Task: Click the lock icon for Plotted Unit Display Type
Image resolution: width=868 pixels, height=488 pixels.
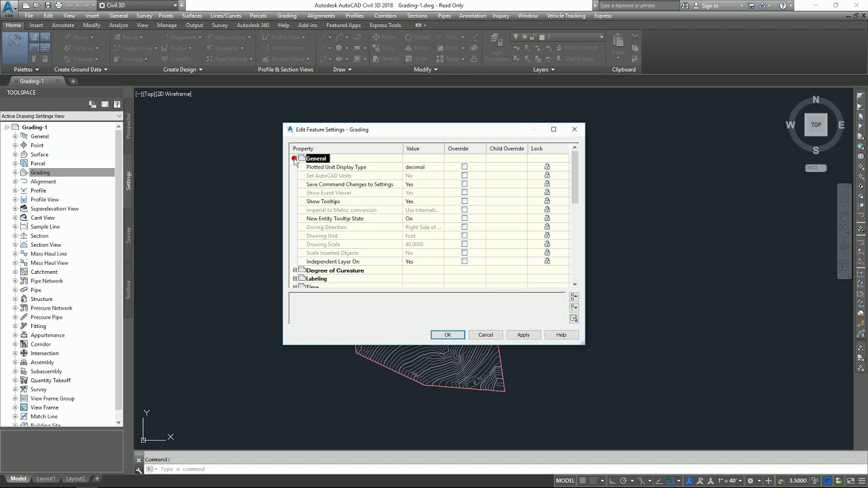Action: [x=547, y=167]
